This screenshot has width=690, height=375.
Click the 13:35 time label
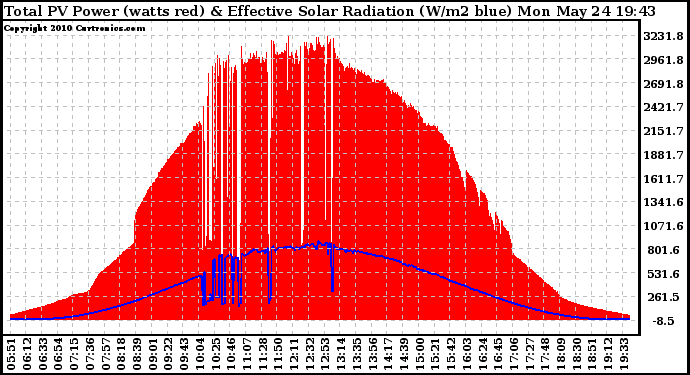pyautogui.click(x=356, y=354)
